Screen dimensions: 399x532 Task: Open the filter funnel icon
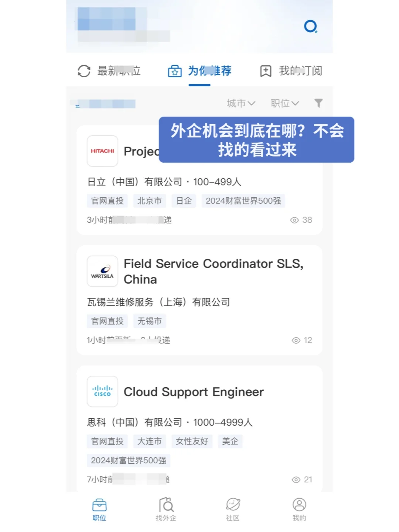click(318, 103)
